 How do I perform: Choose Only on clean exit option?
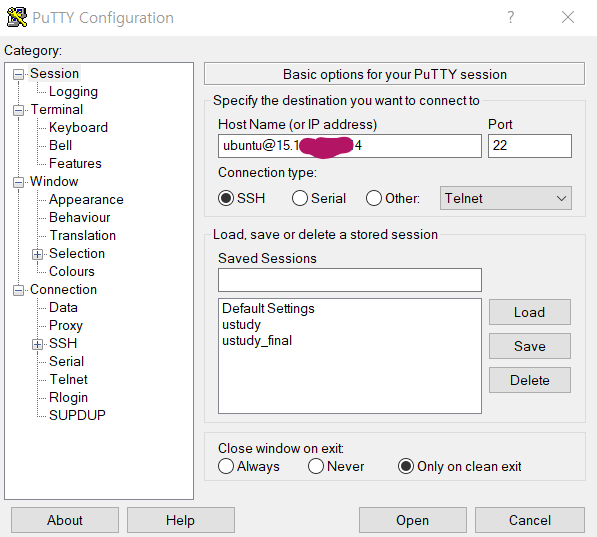(405, 466)
